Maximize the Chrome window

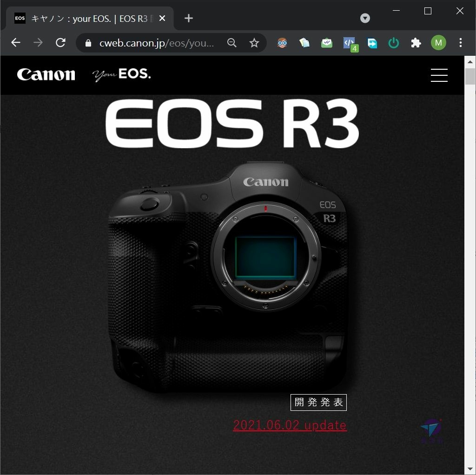pyautogui.click(x=428, y=11)
